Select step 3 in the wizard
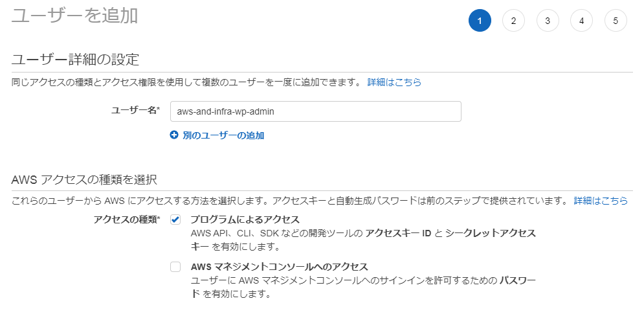Image resolution: width=644 pixels, height=316 pixels. (548, 21)
